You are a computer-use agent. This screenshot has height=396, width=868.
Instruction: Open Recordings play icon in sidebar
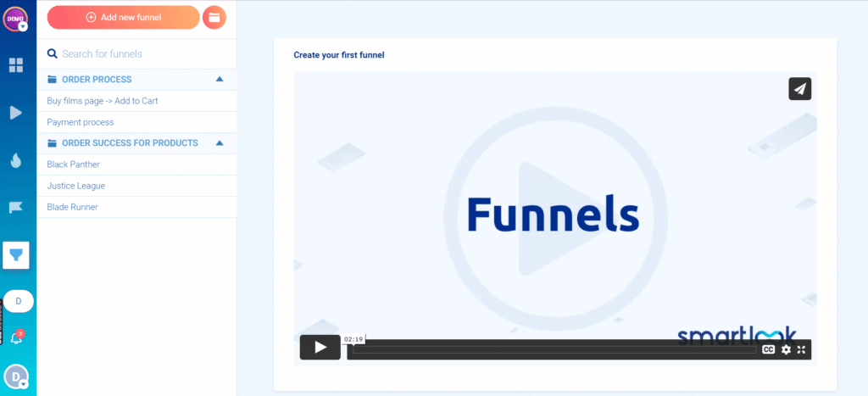[x=16, y=112]
